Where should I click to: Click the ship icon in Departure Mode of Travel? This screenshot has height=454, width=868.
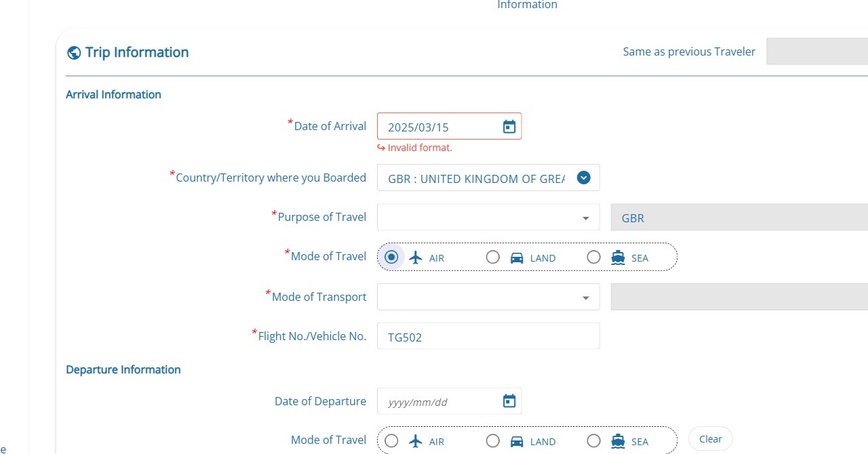(618, 441)
